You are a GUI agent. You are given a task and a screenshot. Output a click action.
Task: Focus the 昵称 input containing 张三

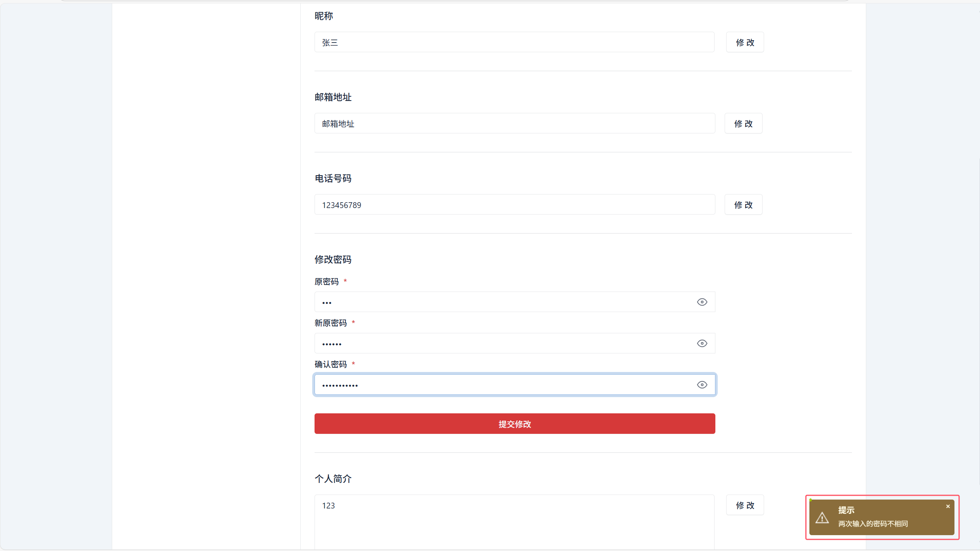coord(514,42)
